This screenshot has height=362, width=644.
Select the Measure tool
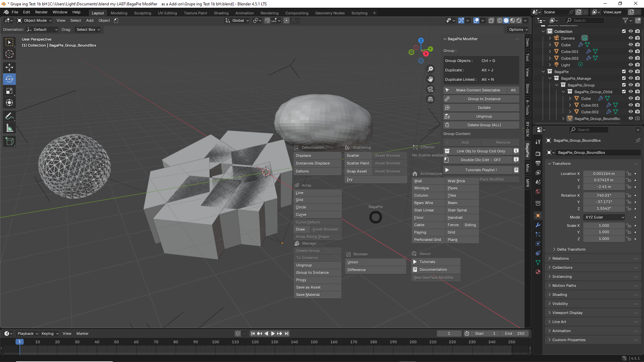[x=9, y=128]
